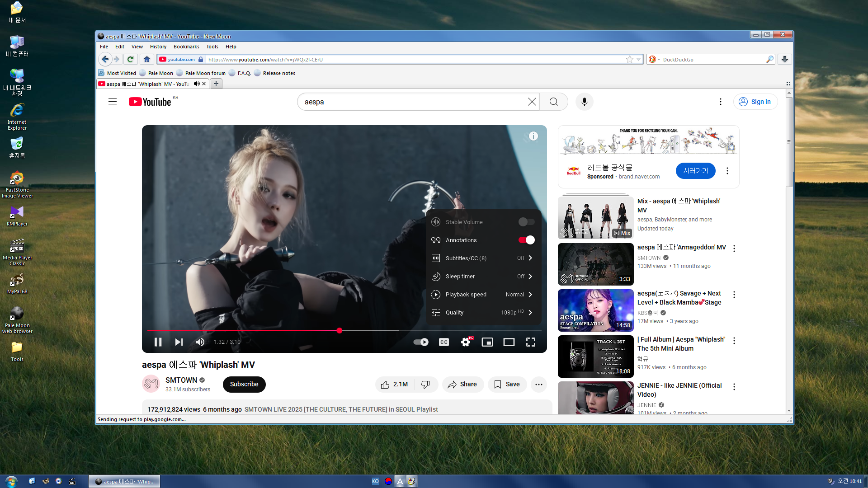Image resolution: width=868 pixels, height=488 pixels.
Task: Expand the Playback speed submenu
Action: (x=483, y=294)
